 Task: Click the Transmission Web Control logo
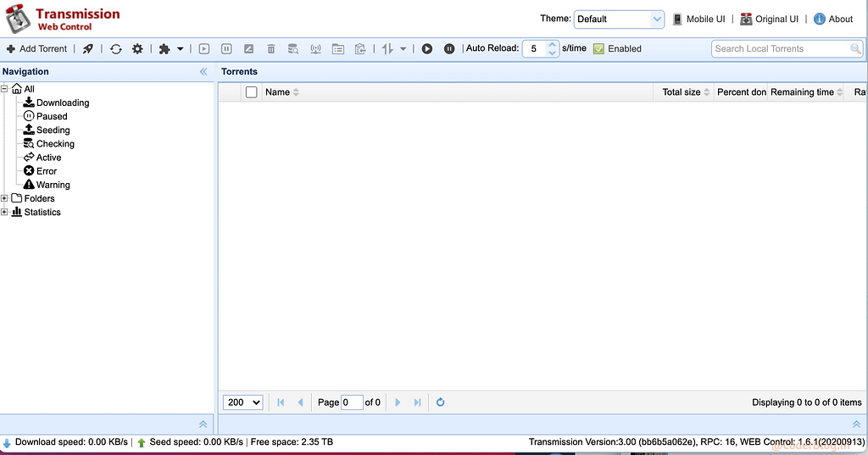point(63,19)
